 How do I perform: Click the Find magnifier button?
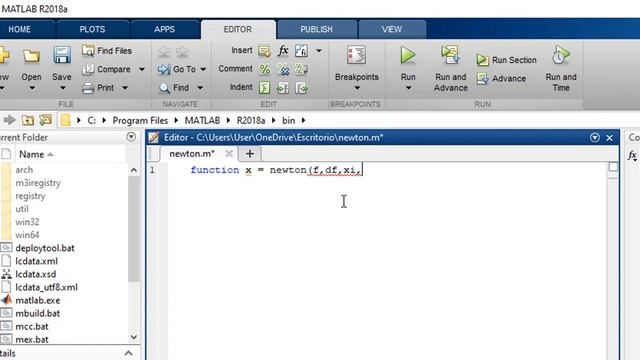click(x=174, y=88)
